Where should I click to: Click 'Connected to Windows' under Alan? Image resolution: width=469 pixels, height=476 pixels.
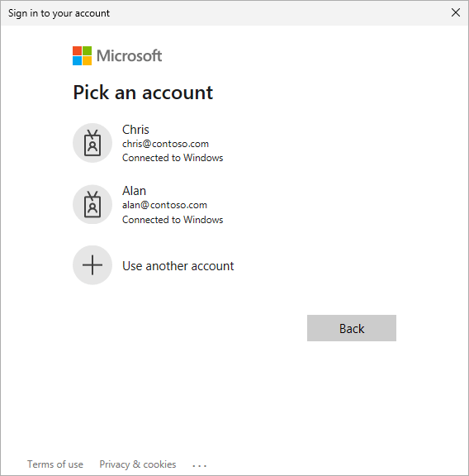pyautogui.click(x=173, y=220)
